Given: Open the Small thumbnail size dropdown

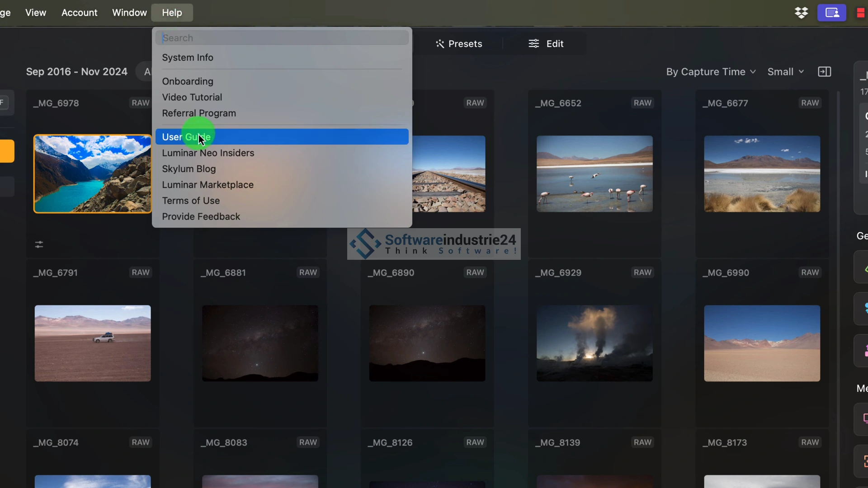Looking at the screenshot, I should (x=785, y=72).
